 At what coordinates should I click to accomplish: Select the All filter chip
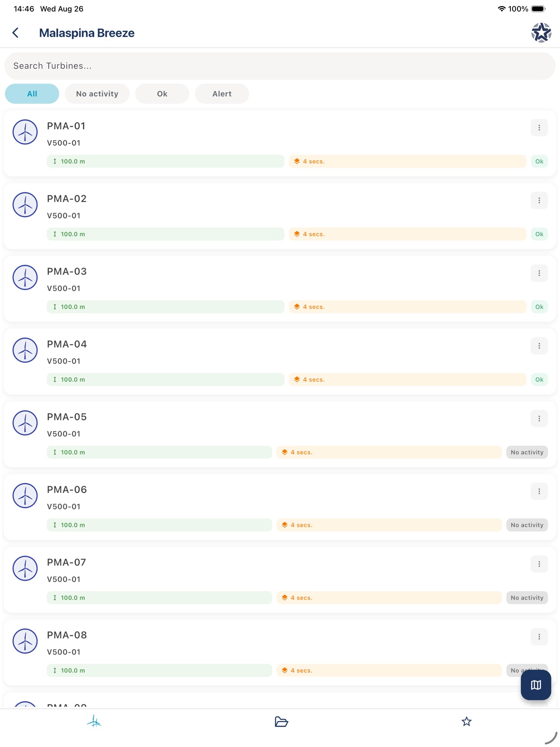coord(32,94)
